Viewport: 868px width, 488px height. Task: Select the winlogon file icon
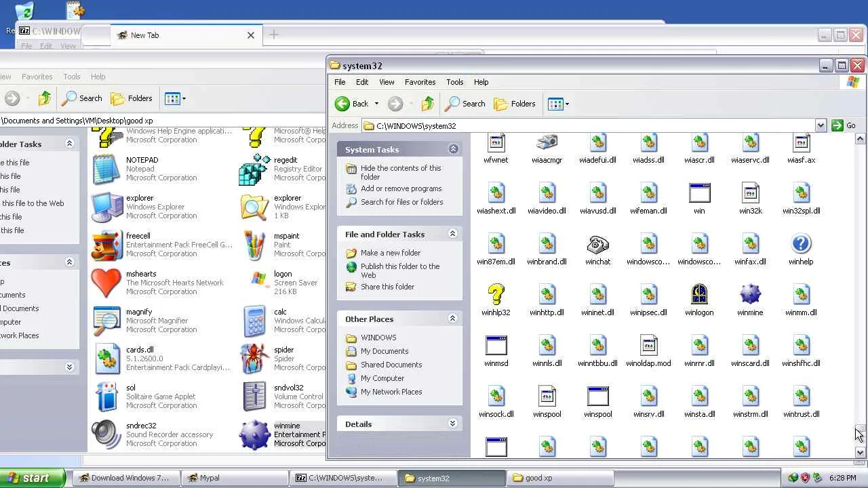pos(699,295)
